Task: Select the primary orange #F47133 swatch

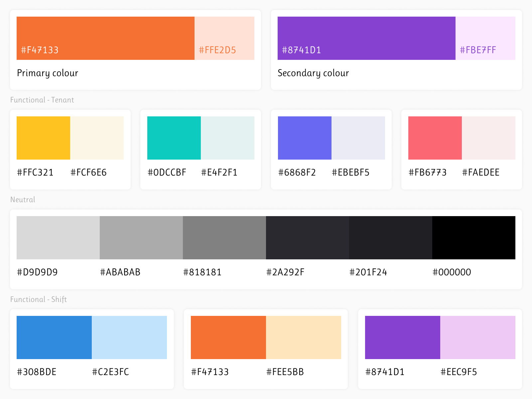Action: coord(105,38)
